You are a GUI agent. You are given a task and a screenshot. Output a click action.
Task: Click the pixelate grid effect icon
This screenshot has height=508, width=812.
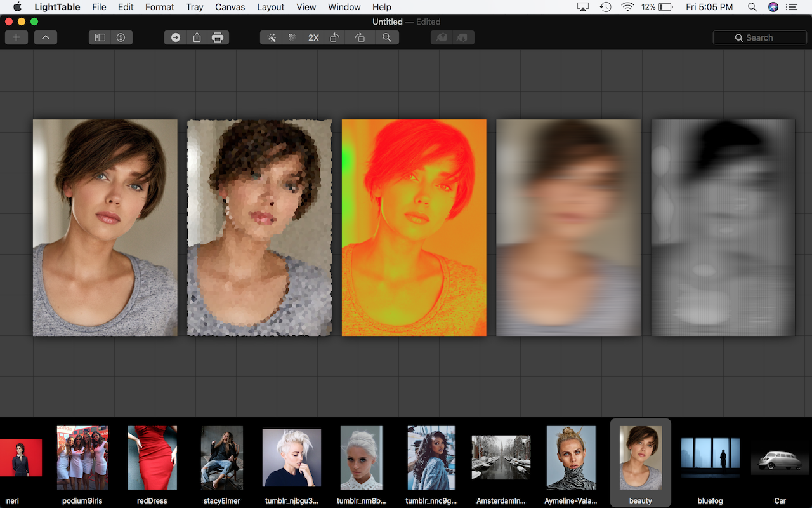pyautogui.click(x=292, y=37)
